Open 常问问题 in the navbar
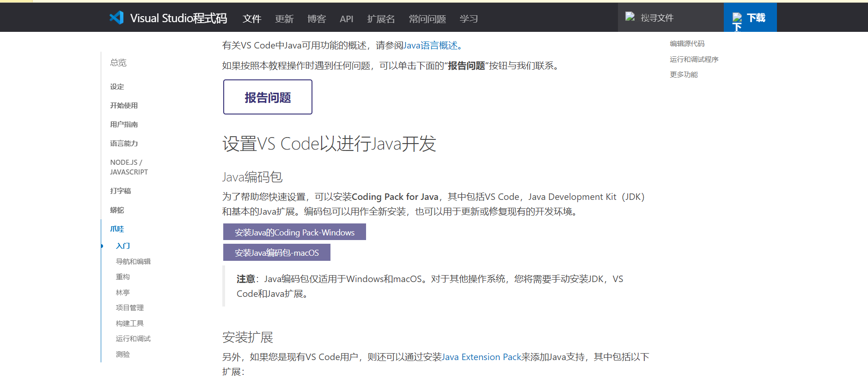This screenshot has height=385, width=868. [427, 18]
